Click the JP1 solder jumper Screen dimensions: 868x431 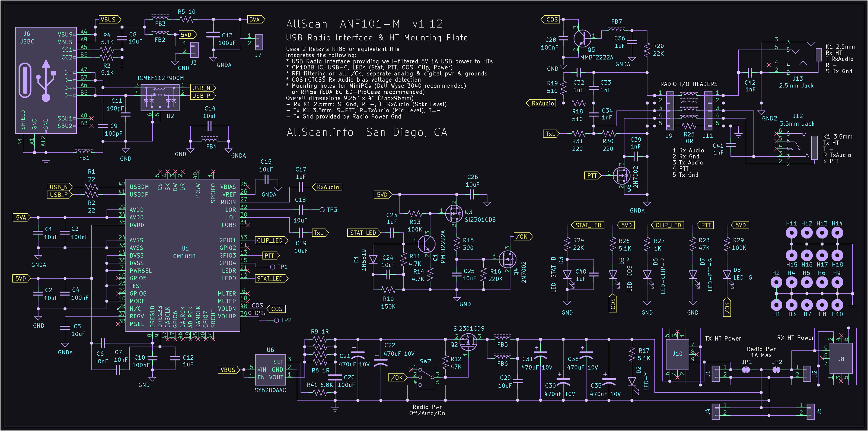pyautogui.click(x=746, y=370)
